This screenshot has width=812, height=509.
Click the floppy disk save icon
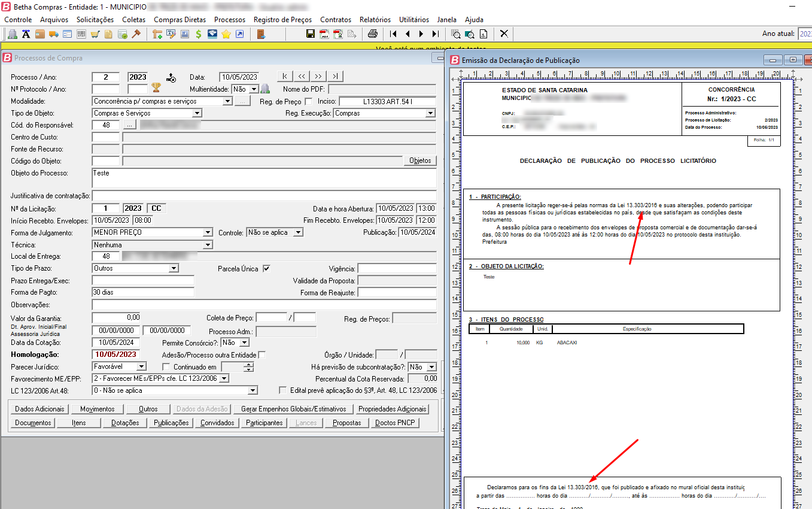[310, 34]
